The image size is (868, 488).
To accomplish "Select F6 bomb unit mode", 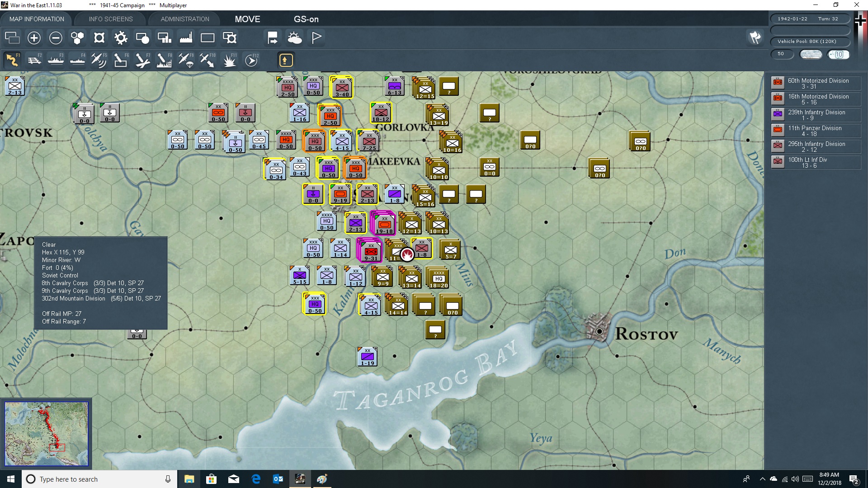I will 121,60.
